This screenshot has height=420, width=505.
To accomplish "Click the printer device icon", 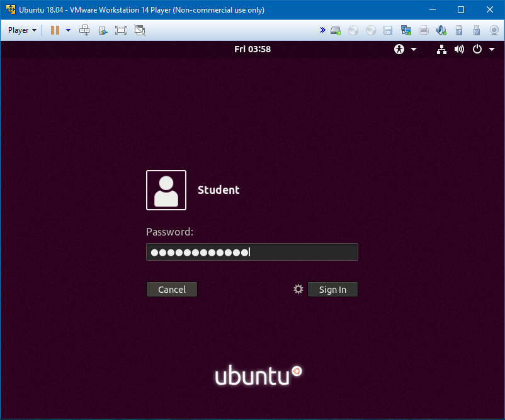I will [424, 31].
